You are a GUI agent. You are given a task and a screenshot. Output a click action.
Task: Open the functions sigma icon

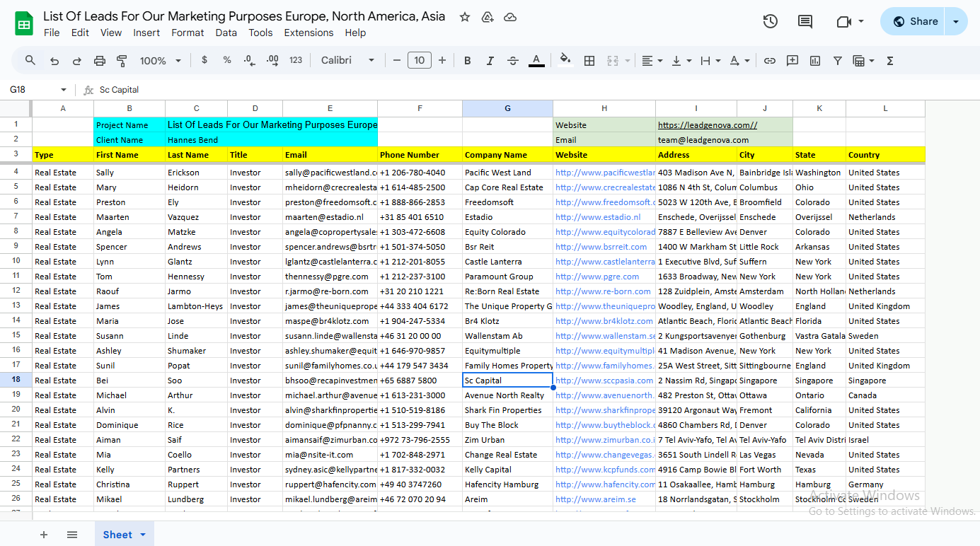pos(890,61)
